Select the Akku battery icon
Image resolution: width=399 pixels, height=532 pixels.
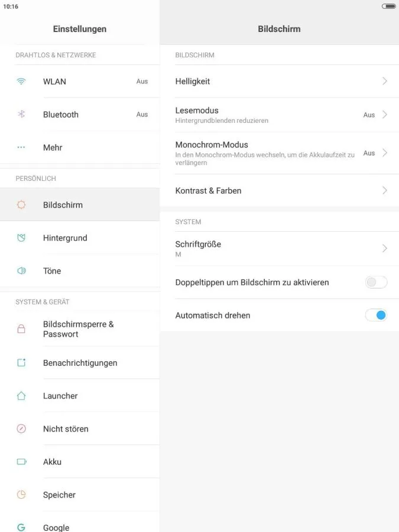22,462
